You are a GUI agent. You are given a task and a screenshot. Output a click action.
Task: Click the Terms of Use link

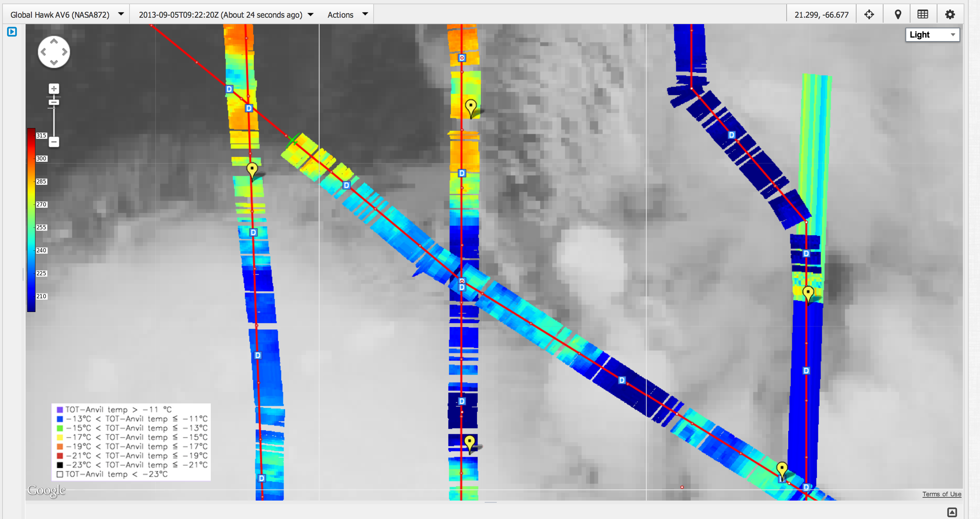[942, 494]
